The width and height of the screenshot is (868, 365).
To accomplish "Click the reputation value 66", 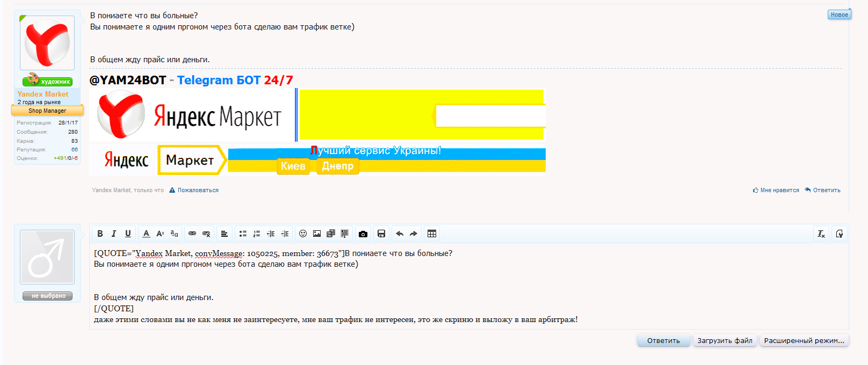I will coord(75,149).
